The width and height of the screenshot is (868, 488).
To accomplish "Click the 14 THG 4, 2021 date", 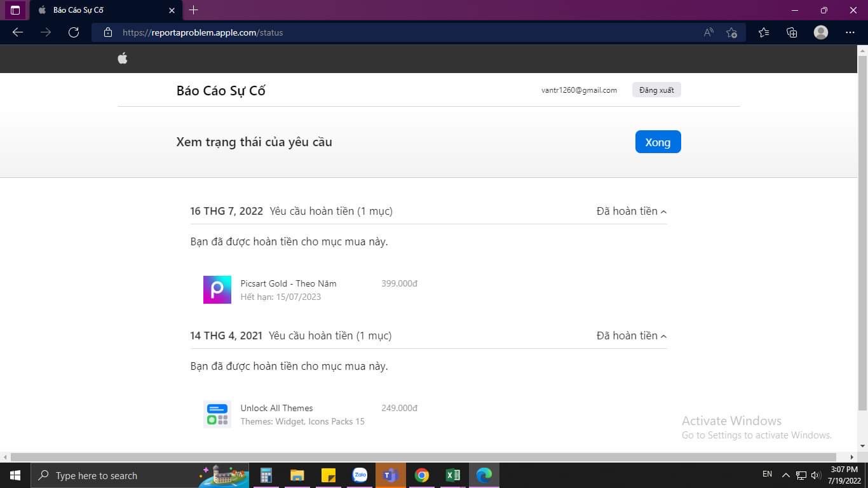I will [x=226, y=335].
